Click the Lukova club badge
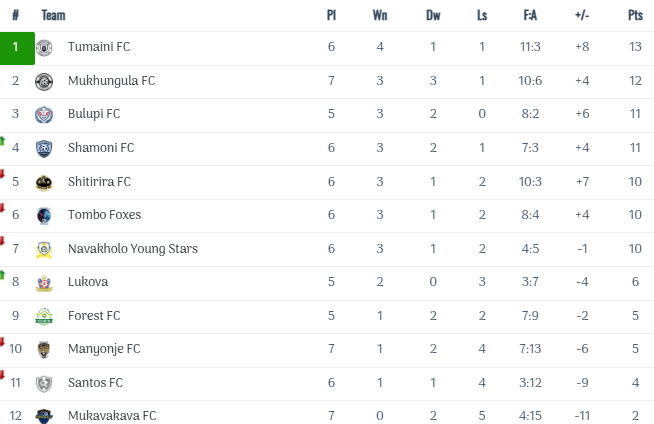 pos(44,283)
